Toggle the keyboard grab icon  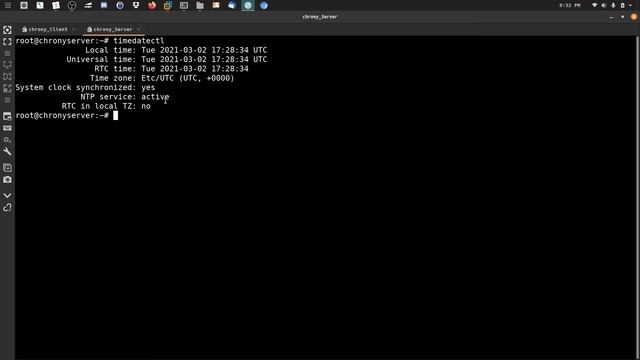(7, 128)
